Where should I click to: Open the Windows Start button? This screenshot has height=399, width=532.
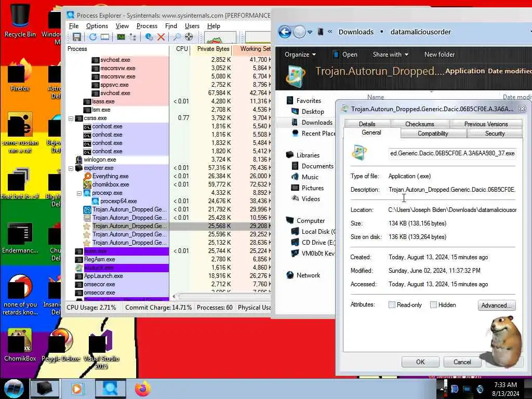click(14, 389)
